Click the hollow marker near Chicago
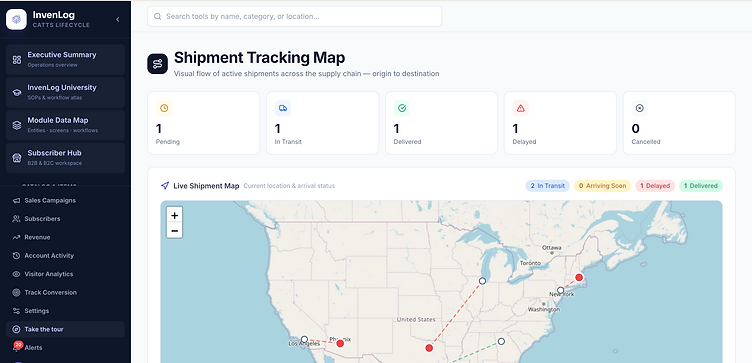The width and height of the screenshot is (752, 363). (482, 281)
